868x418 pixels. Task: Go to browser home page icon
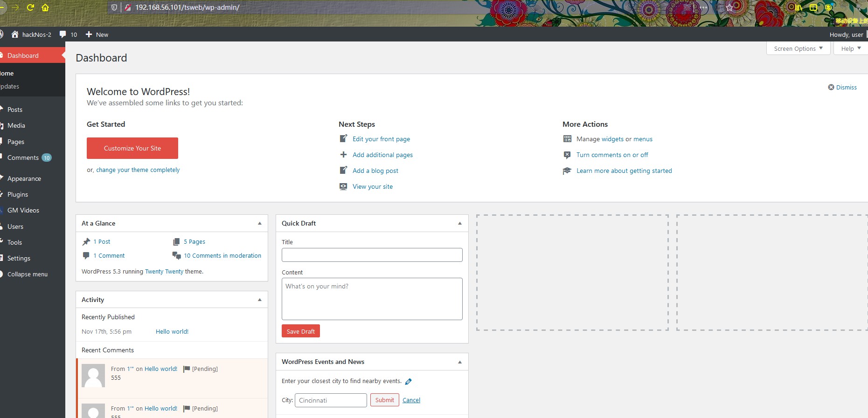45,7
